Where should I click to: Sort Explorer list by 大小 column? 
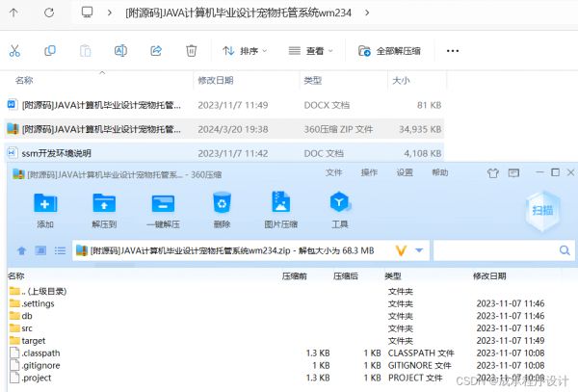tap(401, 80)
